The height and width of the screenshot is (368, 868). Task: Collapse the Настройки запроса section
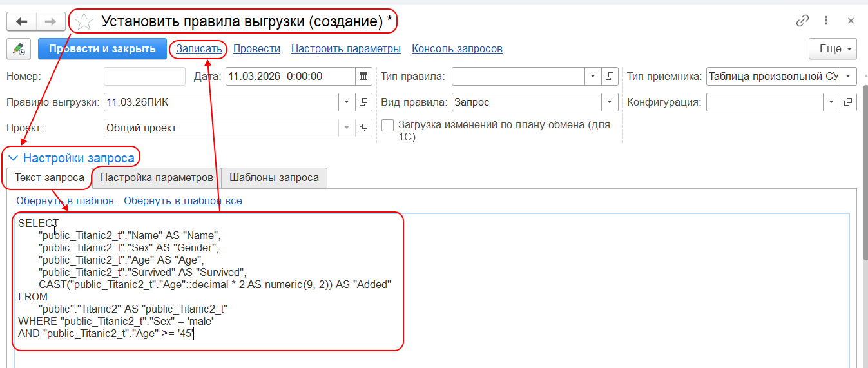(14, 158)
